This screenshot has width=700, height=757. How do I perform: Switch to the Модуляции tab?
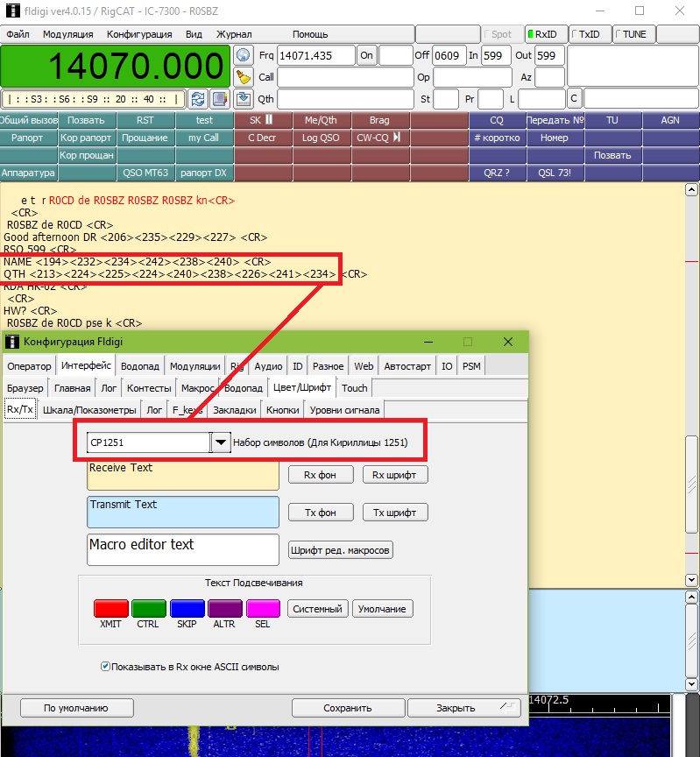194,366
